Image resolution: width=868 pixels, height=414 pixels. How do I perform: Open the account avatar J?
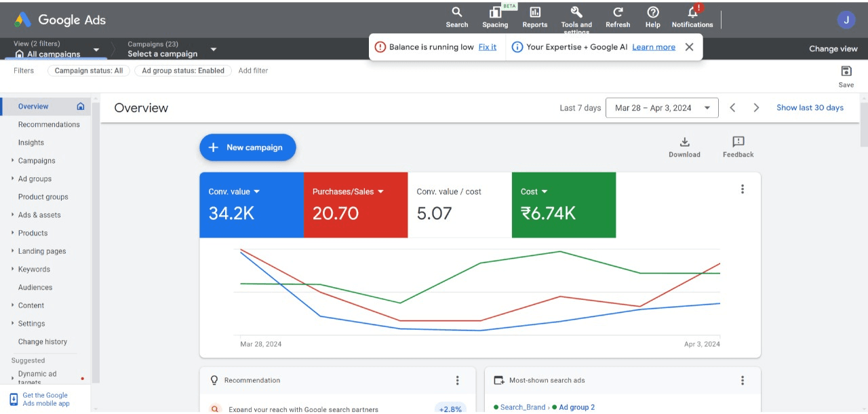tap(846, 20)
